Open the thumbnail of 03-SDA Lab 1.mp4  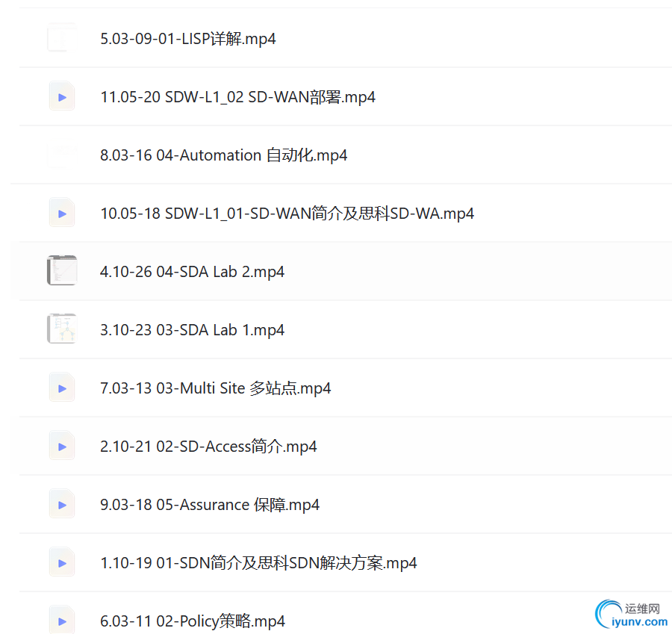62,329
